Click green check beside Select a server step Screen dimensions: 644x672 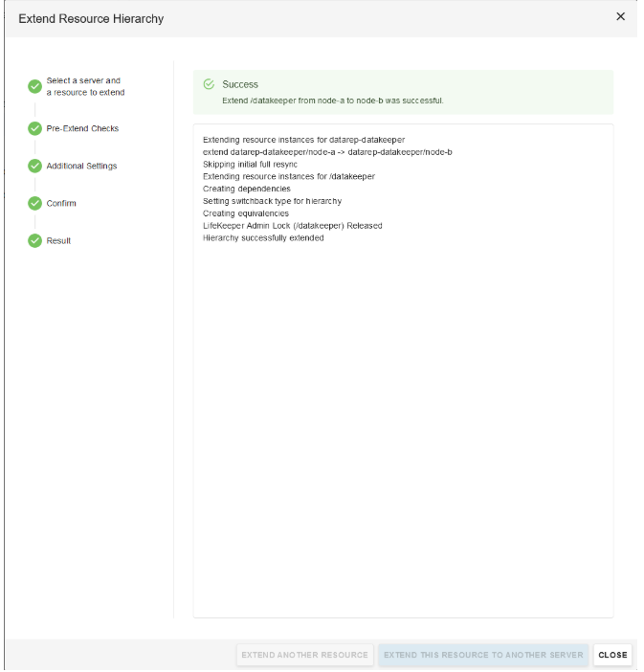point(34,86)
